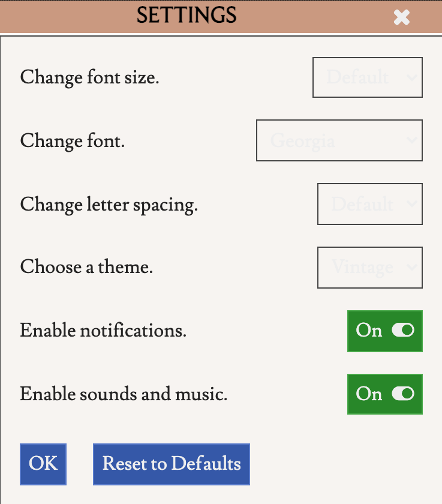
Task: Confirm settings with the OK button
Action: coord(43,464)
